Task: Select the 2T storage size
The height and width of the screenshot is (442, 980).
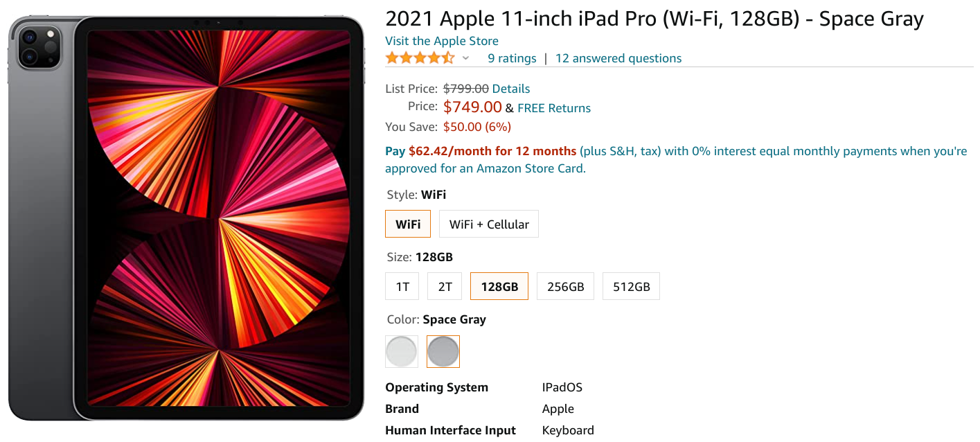Action: pos(444,285)
